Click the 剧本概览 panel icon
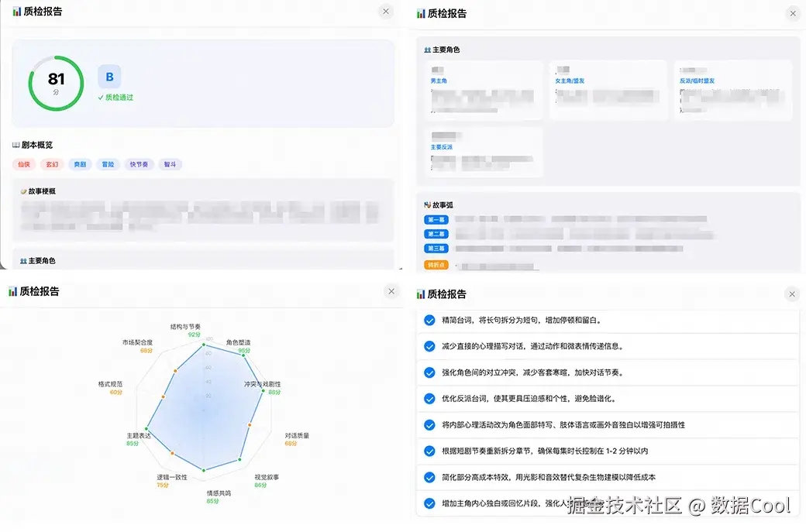This screenshot has height=532, width=806. tap(15, 146)
